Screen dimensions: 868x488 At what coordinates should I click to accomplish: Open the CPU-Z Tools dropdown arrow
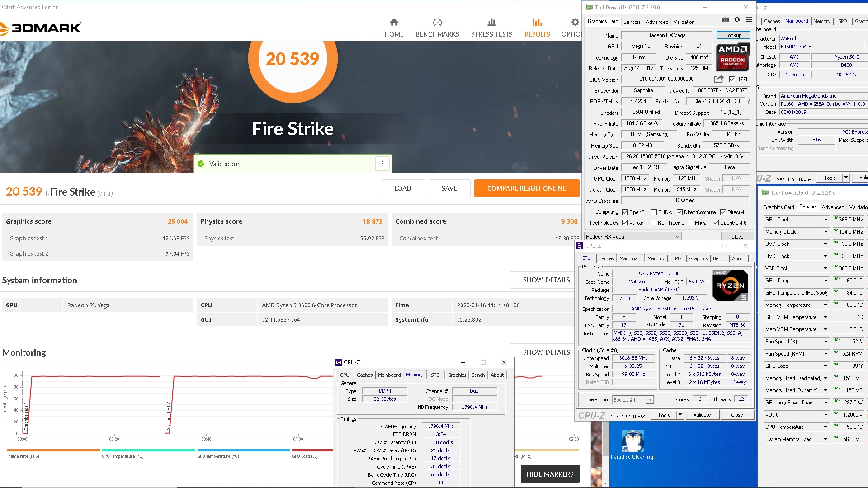pyautogui.click(x=679, y=415)
